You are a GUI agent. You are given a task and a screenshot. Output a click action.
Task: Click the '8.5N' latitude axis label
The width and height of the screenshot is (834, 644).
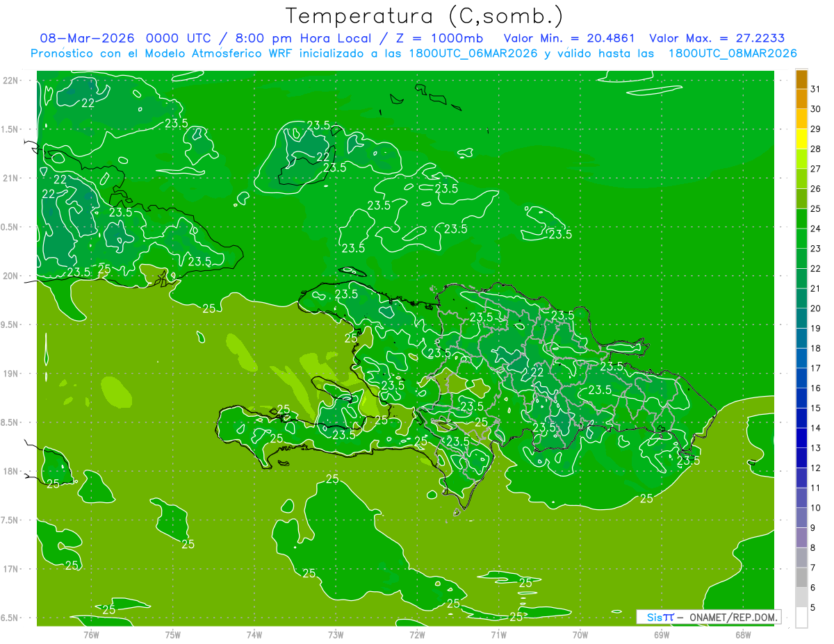point(10,422)
